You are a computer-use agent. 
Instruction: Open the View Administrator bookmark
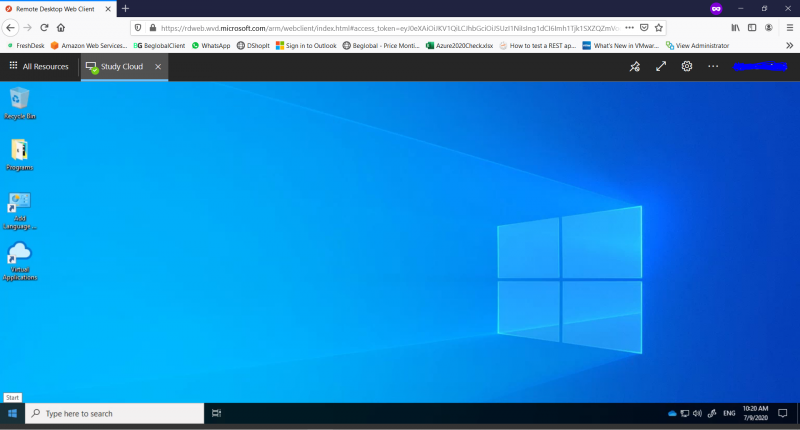click(x=697, y=45)
